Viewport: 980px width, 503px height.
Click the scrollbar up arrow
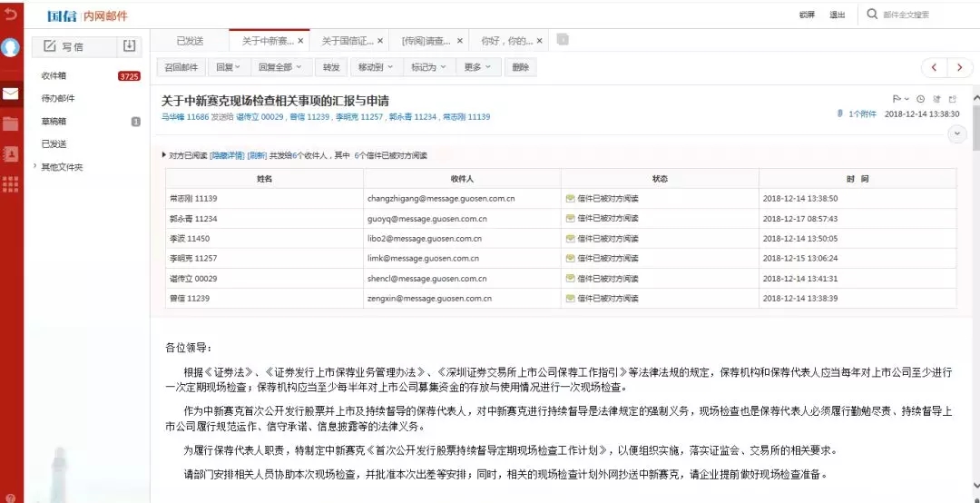click(x=975, y=97)
